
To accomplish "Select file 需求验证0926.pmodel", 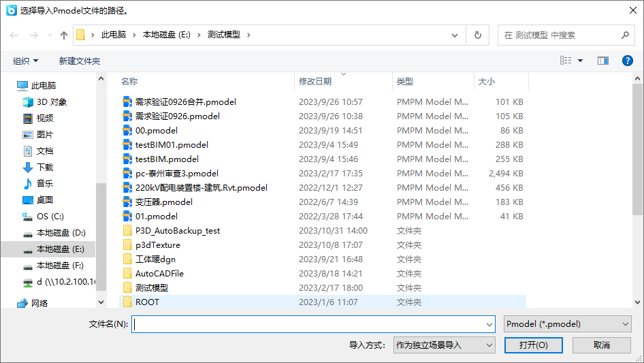I will (x=178, y=116).
